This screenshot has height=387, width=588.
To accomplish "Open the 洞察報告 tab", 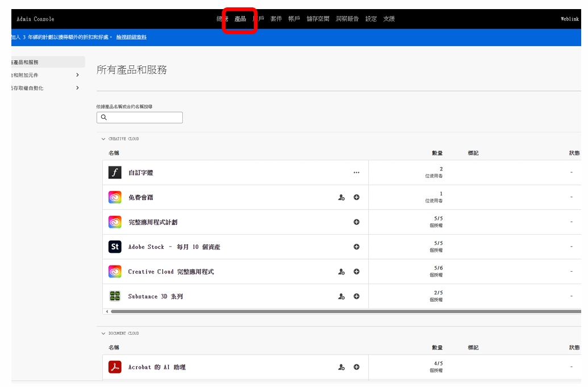I will [347, 19].
